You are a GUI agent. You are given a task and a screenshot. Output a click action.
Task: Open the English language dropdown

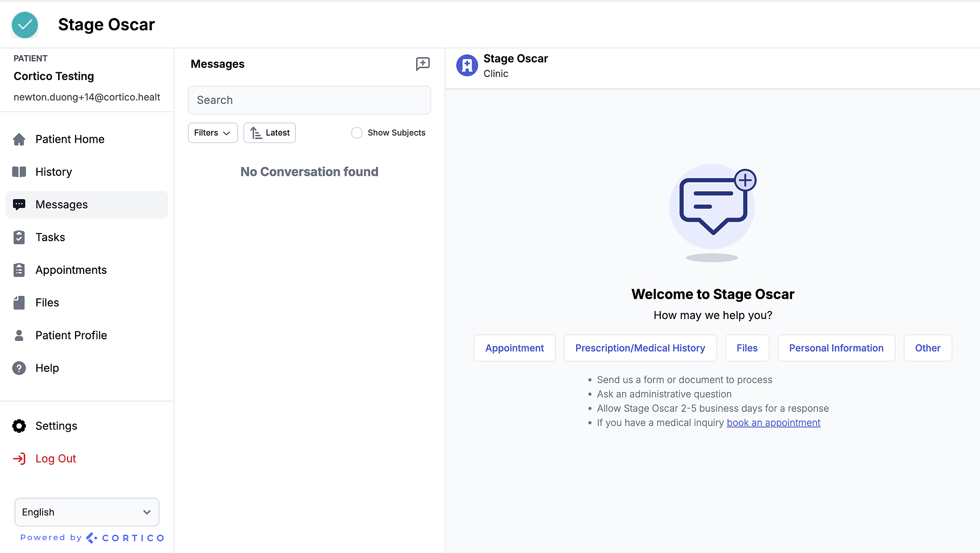coord(87,512)
